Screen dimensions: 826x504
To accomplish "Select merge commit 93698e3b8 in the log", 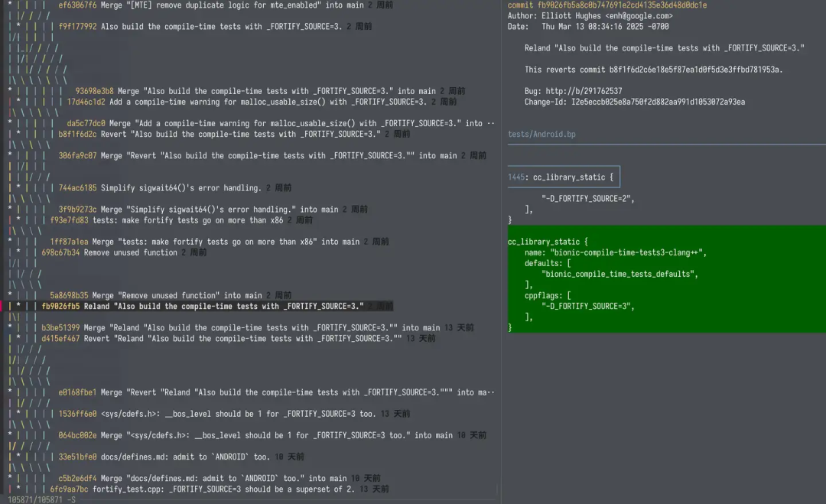I will click(x=270, y=91).
